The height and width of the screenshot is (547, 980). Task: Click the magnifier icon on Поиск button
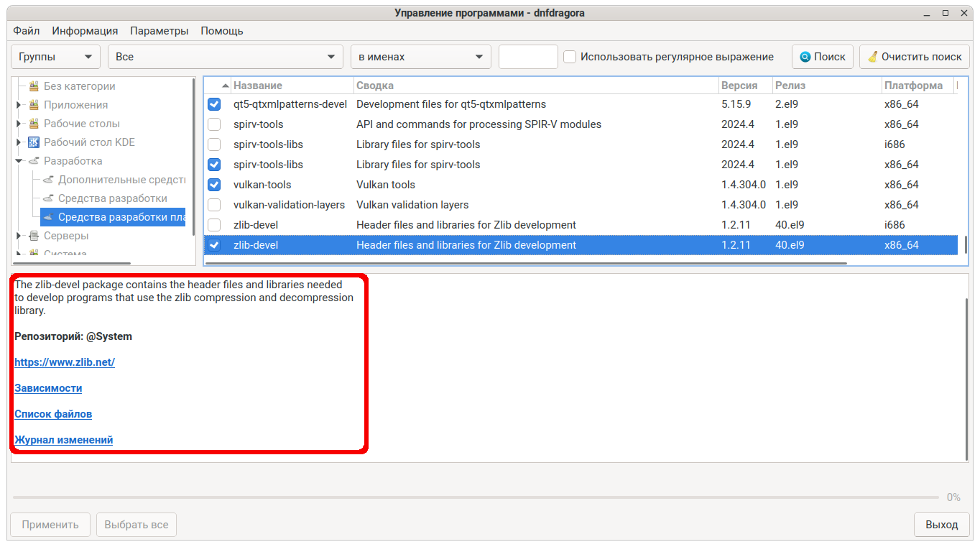pos(805,57)
